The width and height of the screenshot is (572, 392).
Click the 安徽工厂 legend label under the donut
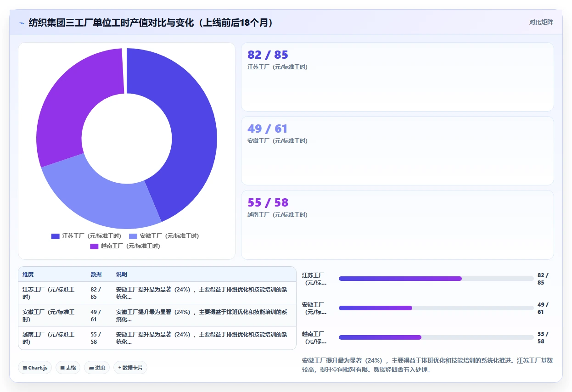tap(169, 236)
